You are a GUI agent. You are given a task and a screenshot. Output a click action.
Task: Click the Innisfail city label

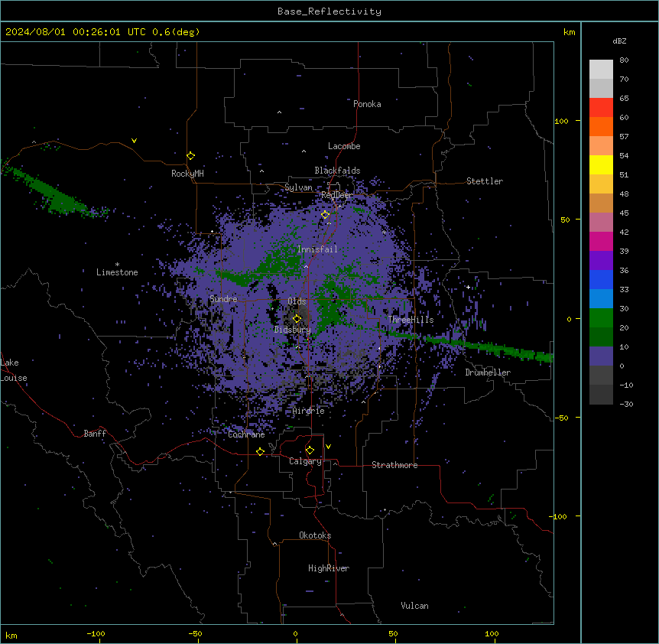(x=317, y=249)
